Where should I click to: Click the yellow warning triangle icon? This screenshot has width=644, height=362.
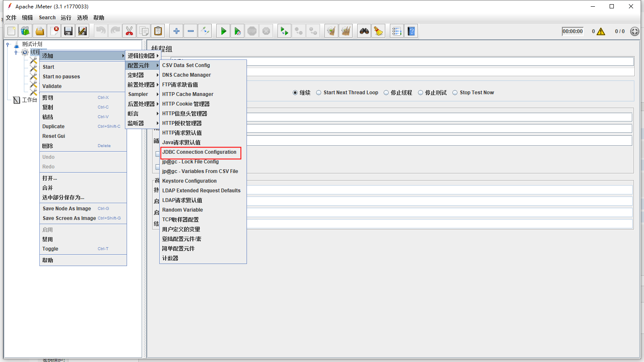click(x=601, y=31)
